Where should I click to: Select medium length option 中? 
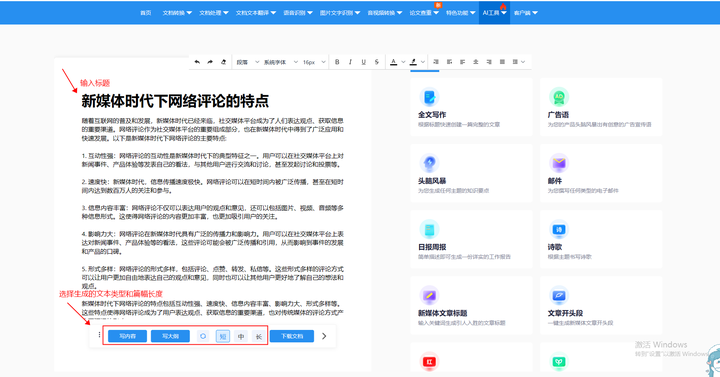click(241, 336)
